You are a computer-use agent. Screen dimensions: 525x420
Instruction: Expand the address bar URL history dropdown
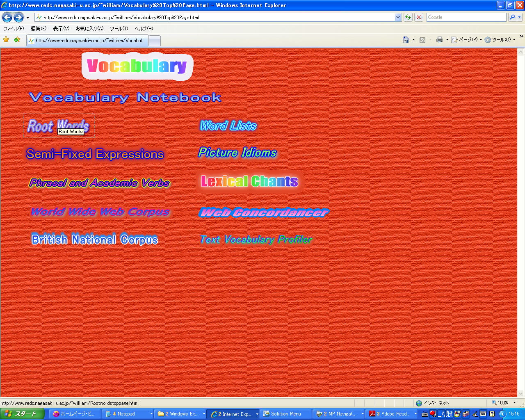(x=398, y=17)
